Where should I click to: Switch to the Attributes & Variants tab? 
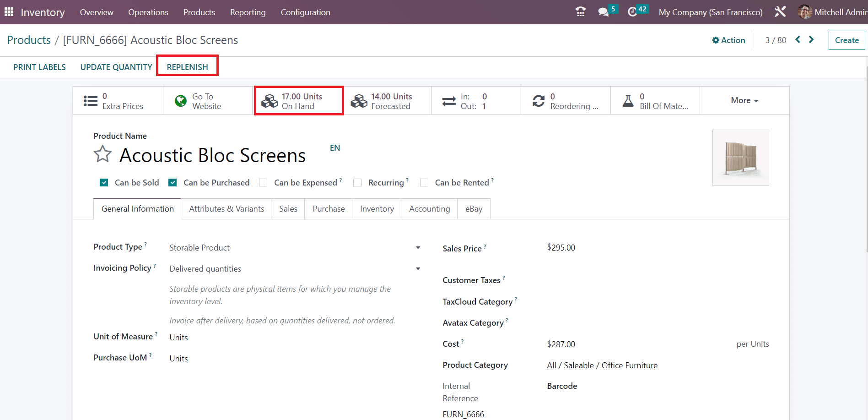click(226, 209)
